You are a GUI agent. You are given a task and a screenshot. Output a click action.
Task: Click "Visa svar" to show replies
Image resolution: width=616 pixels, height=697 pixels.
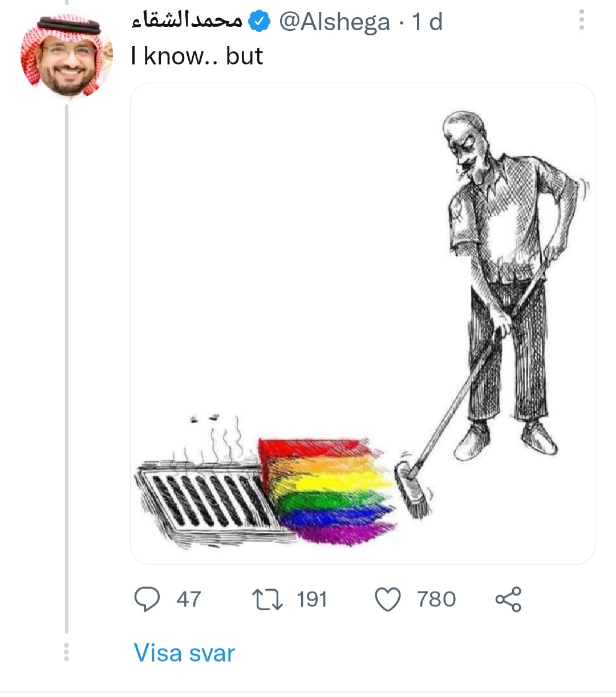(x=184, y=653)
